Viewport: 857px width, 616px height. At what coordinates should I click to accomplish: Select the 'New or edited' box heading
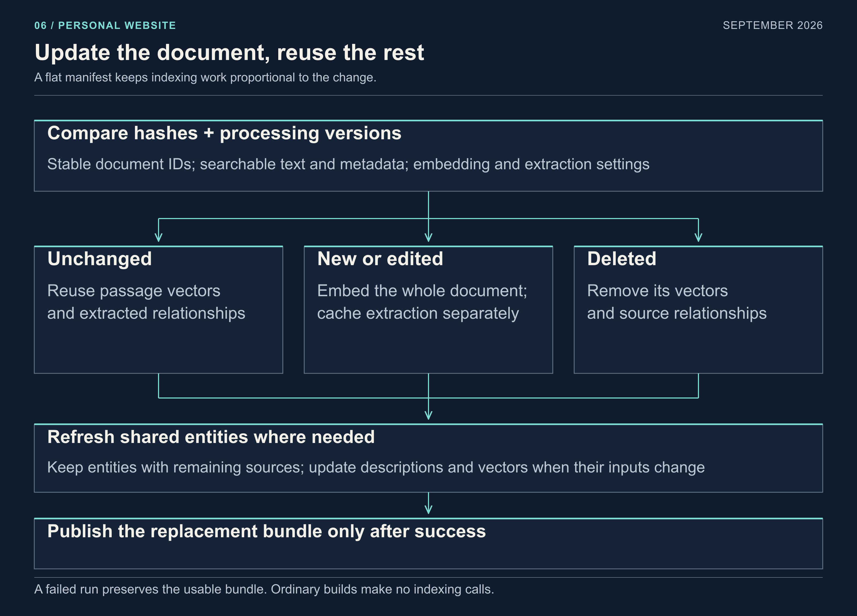coord(380,259)
